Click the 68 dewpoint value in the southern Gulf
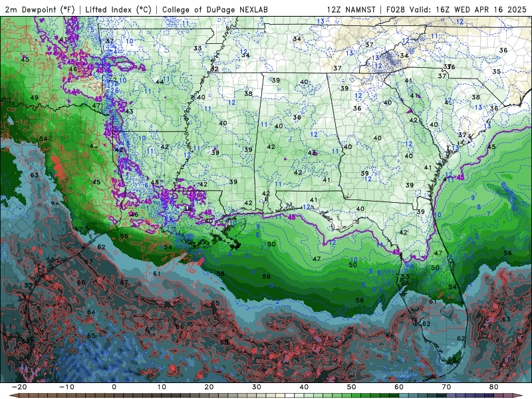This screenshot has height=399, width=532. point(224,342)
